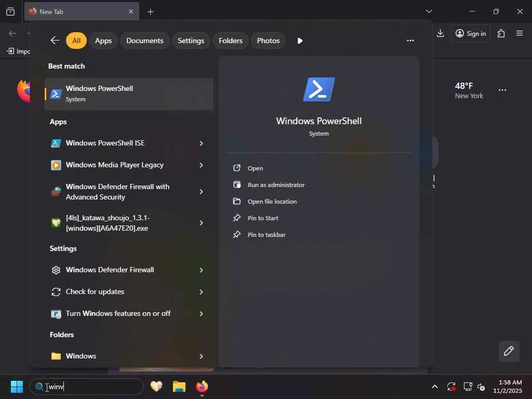
Task: Open the clock and date 1:58 AM
Action: (x=508, y=387)
